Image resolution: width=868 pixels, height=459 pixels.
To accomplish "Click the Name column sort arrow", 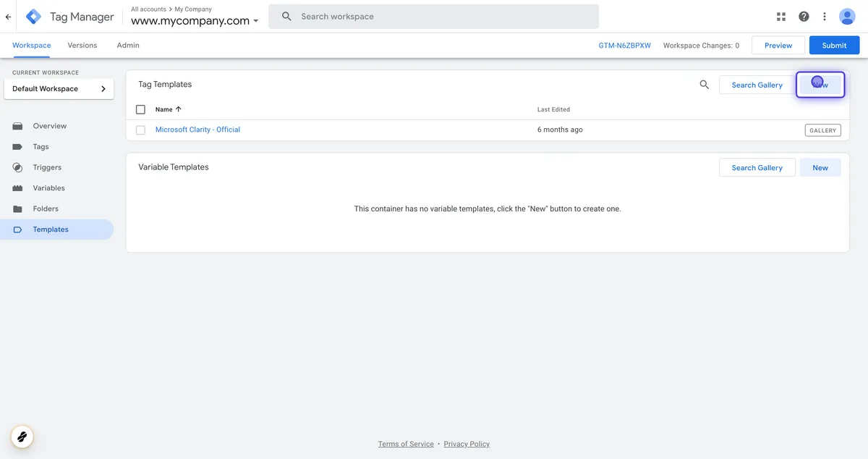I will click(x=179, y=109).
